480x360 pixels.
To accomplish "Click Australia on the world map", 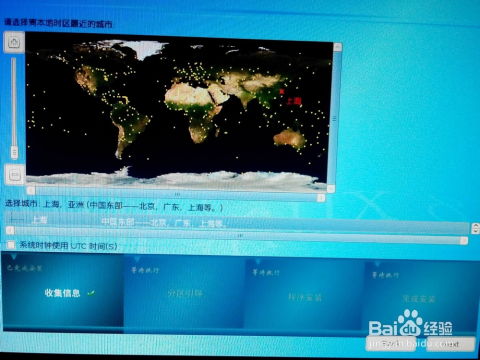I will coord(289,139).
